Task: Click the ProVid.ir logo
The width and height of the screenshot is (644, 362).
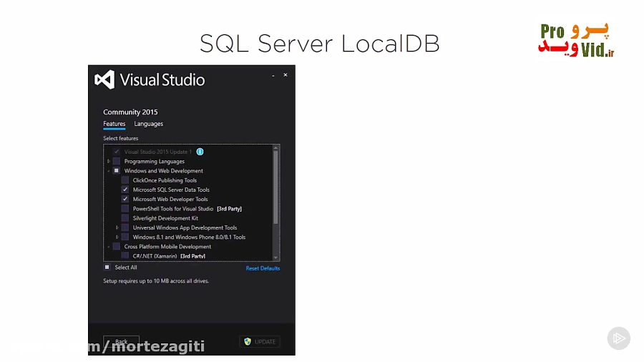Action: click(576, 40)
